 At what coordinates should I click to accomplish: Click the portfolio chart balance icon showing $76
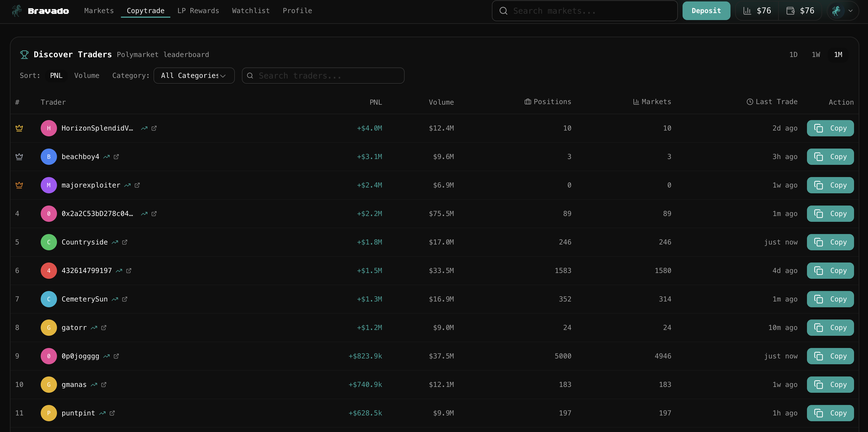[x=747, y=11]
